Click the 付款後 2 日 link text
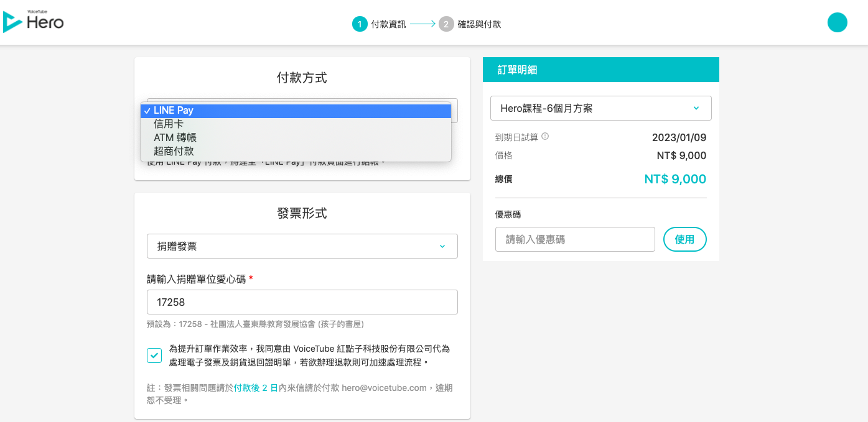The width and height of the screenshot is (868, 422). click(x=256, y=388)
